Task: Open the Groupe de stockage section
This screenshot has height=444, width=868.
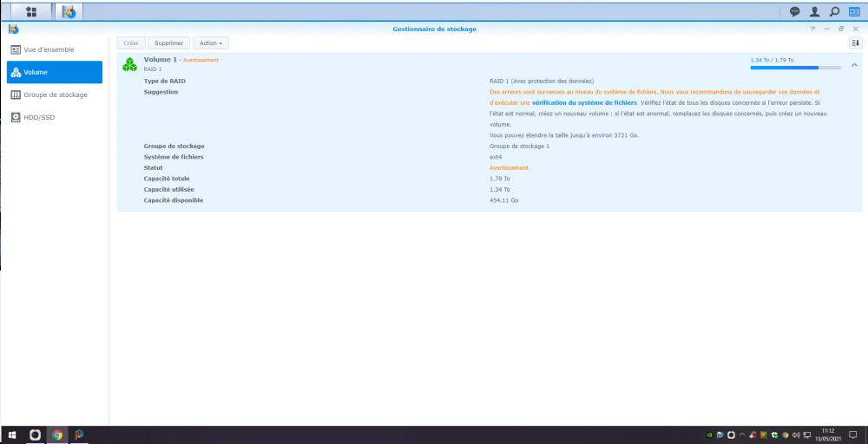Action: (54, 95)
